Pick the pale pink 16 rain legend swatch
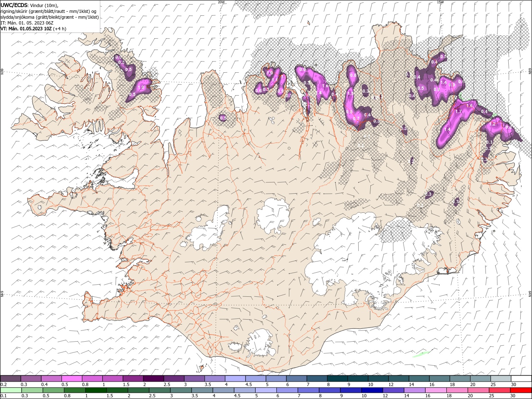 point(436,390)
